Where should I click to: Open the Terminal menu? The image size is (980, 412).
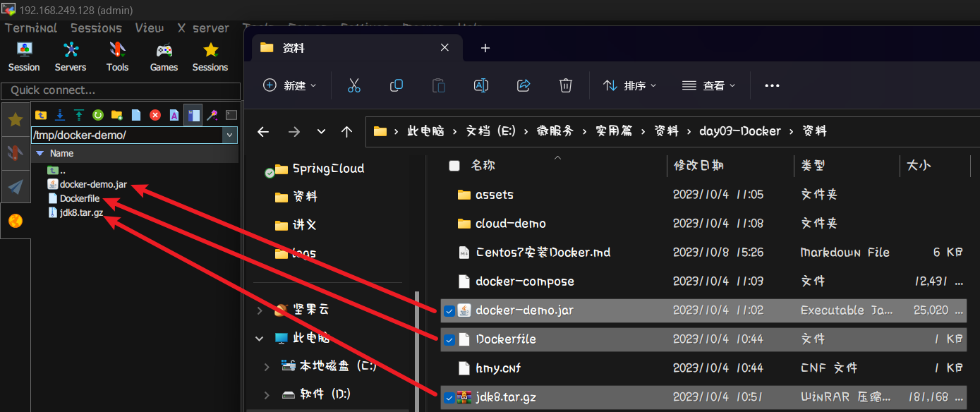click(31, 28)
